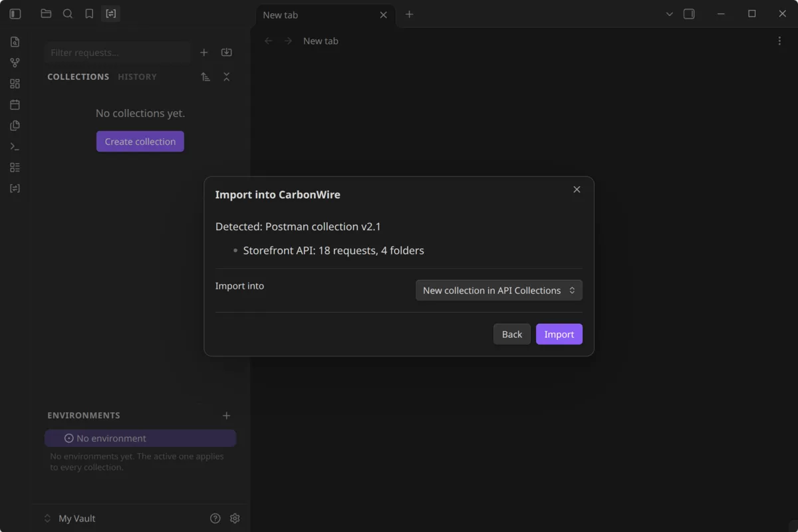Click the 'Import into CarbonWire' dialog title
This screenshot has width=798, height=532.
[278, 195]
